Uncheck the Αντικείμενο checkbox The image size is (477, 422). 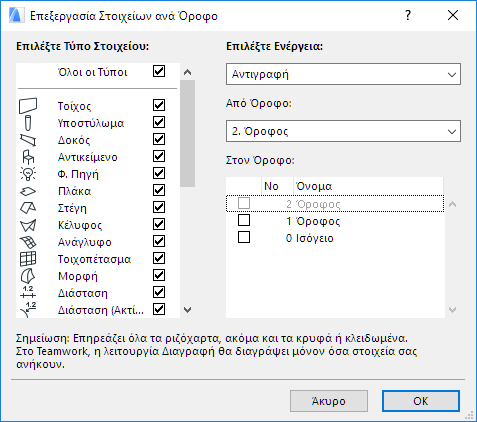click(x=159, y=156)
